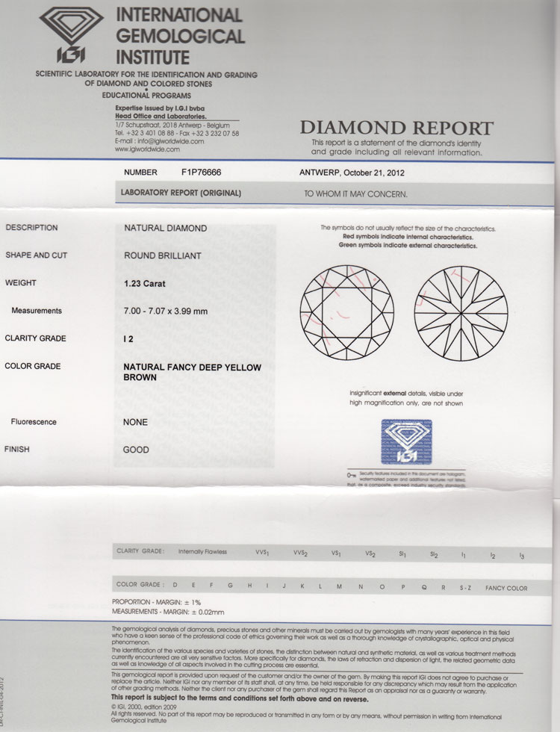Click Internally Flawless on clarity scale
Screen dimensions: 560x732
tap(202, 552)
